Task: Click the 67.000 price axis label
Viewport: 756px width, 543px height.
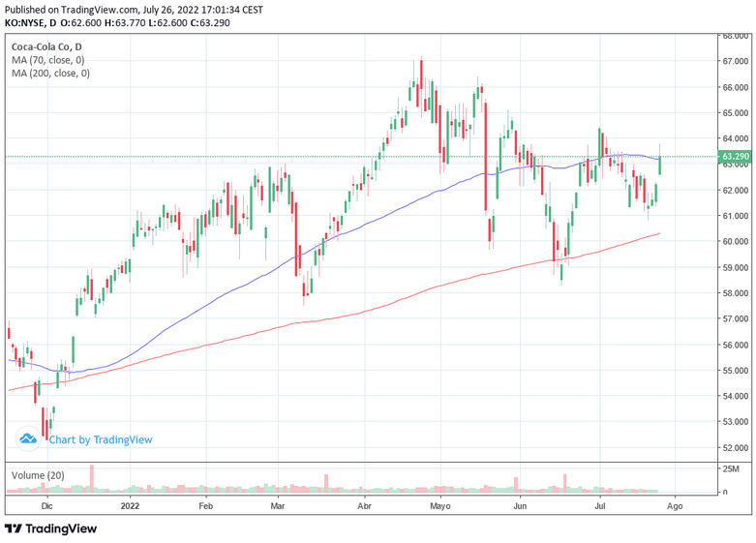Action: point(736,62)
